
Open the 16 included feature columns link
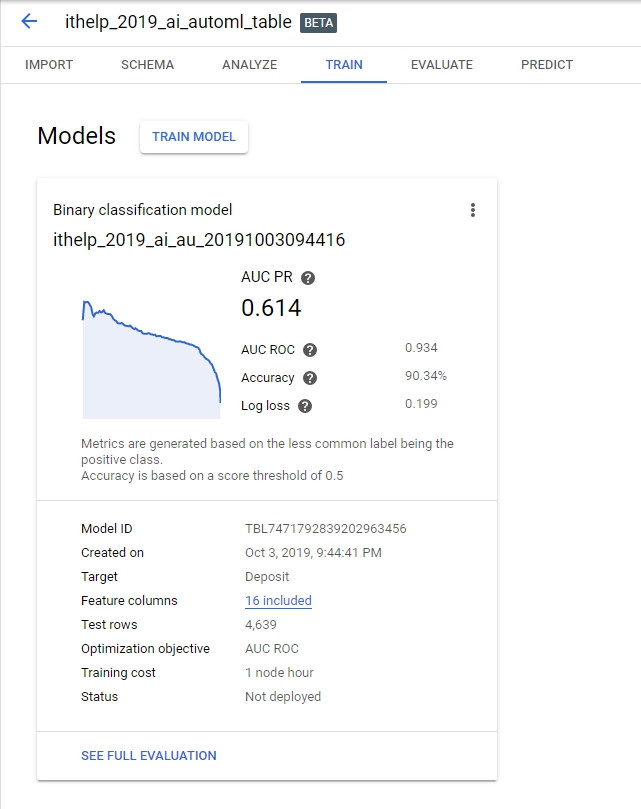278,601
